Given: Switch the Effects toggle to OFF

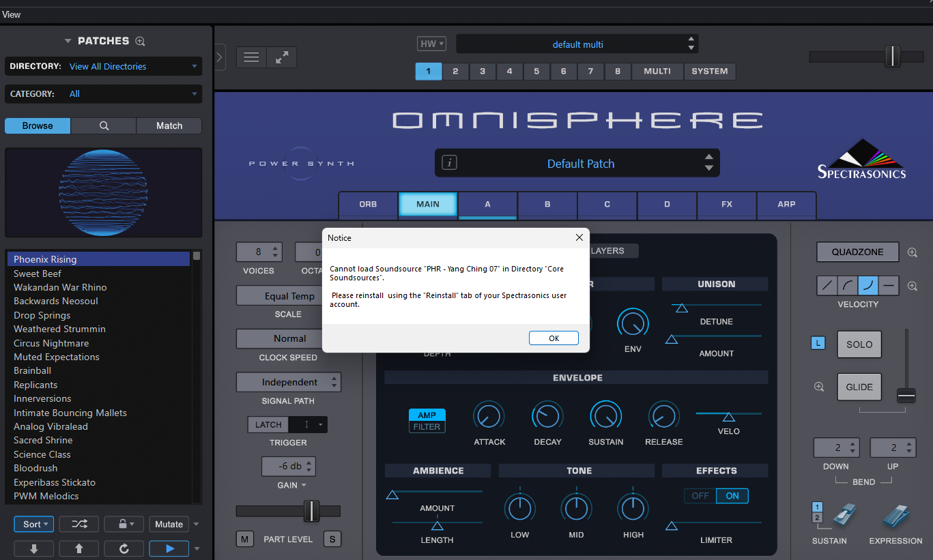Looking at the screenshot, I should [700, 496].
